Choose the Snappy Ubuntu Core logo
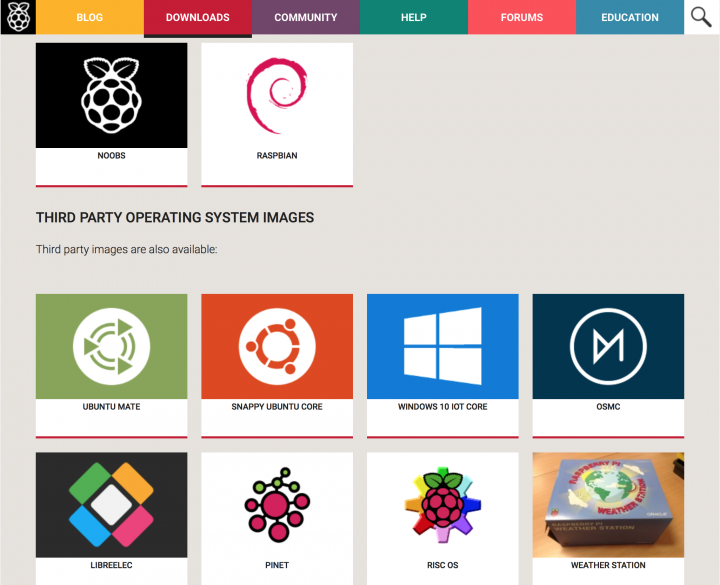Viewport: 720px width, 585px height. click(277, 346)
